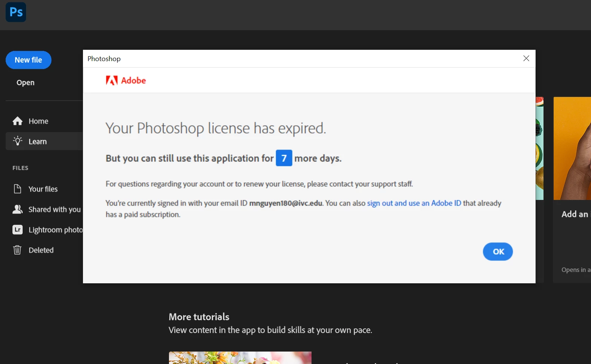Viewport: 591px width, 364px height.
Task: Click the fruit pattern tutorial thumbnail
Action: click(540, 148)
